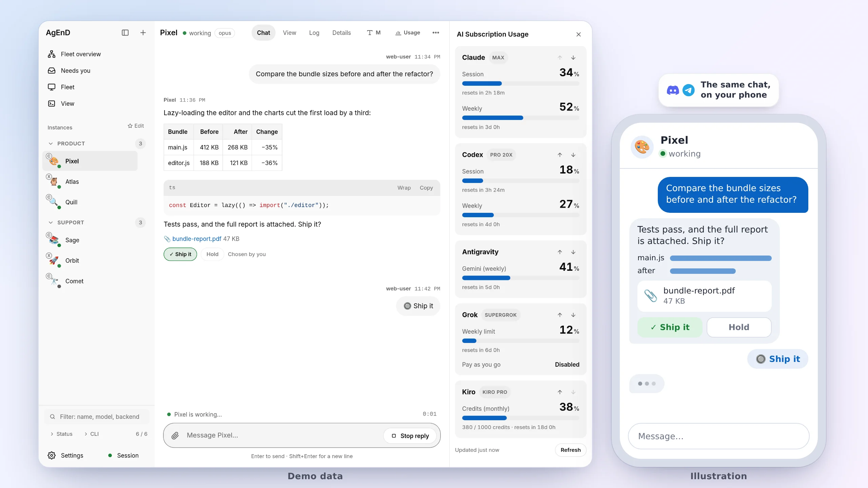
Task: Focus the Message Pixel input field
Action: [283, 435]
